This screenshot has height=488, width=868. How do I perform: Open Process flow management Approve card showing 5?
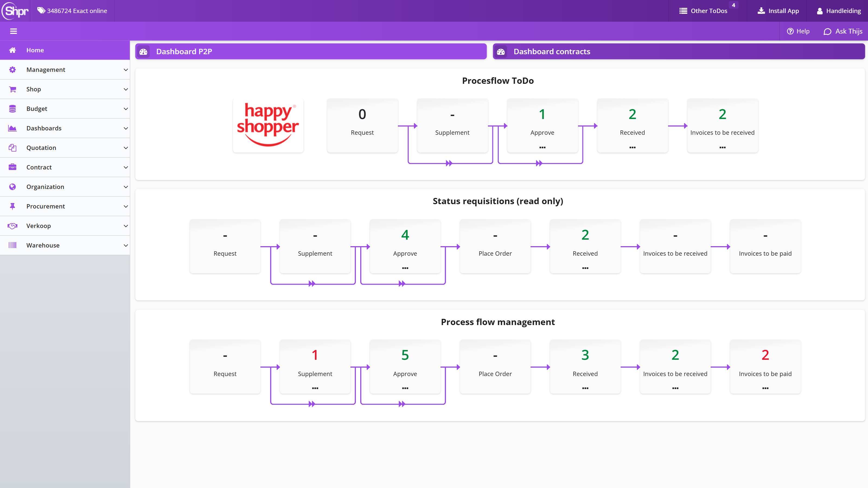(405, 367)
